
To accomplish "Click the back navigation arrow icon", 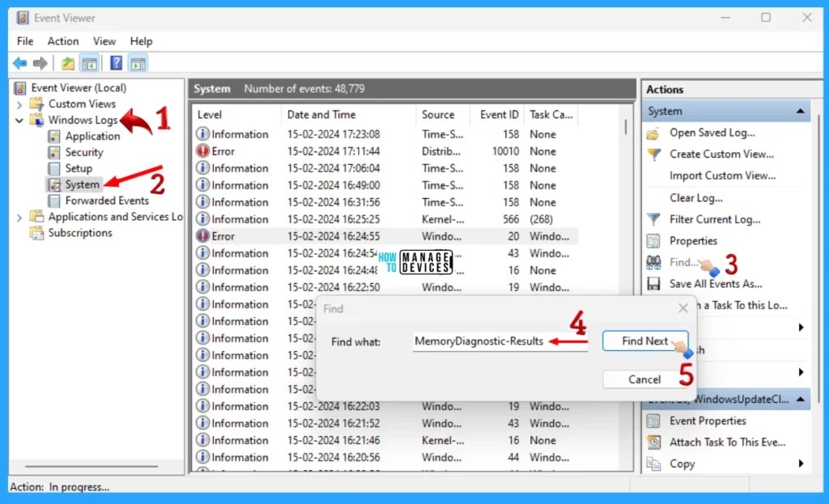I will 19,62.
